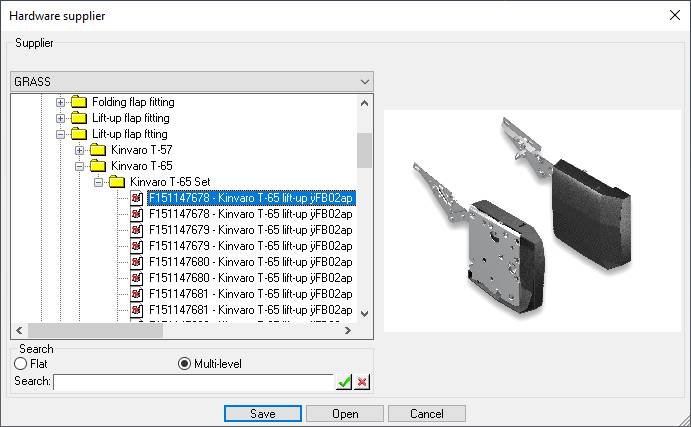Image resolution: width=691 pixels, height=427 pixels.
Task: Click the green checkmark search confirm icon
Action: (344, 382)
